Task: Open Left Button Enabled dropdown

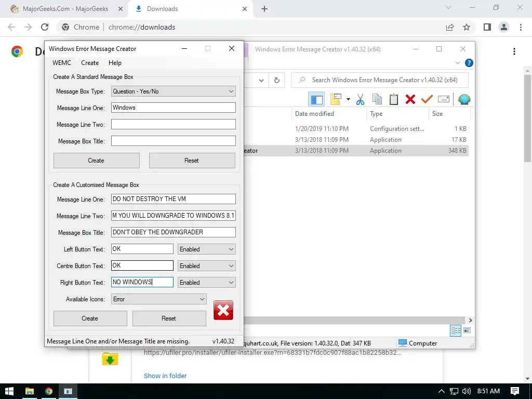Action: tap(207, 249)
